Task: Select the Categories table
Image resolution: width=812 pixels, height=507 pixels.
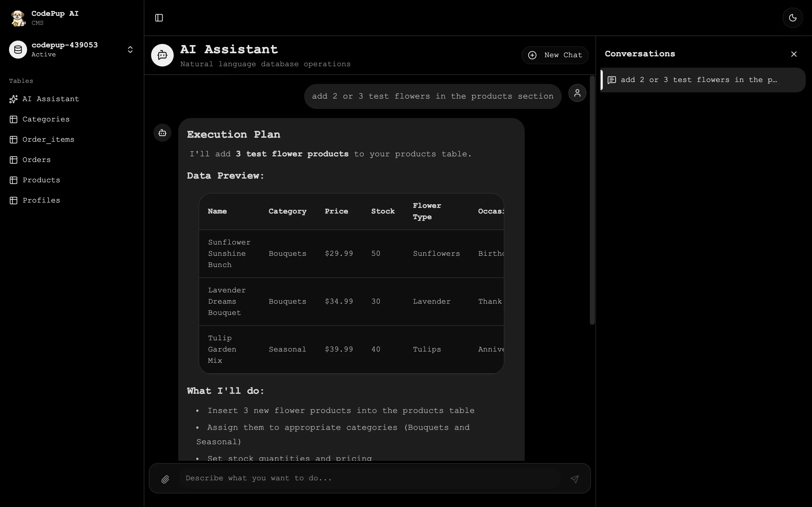Action: pos(46,119)
